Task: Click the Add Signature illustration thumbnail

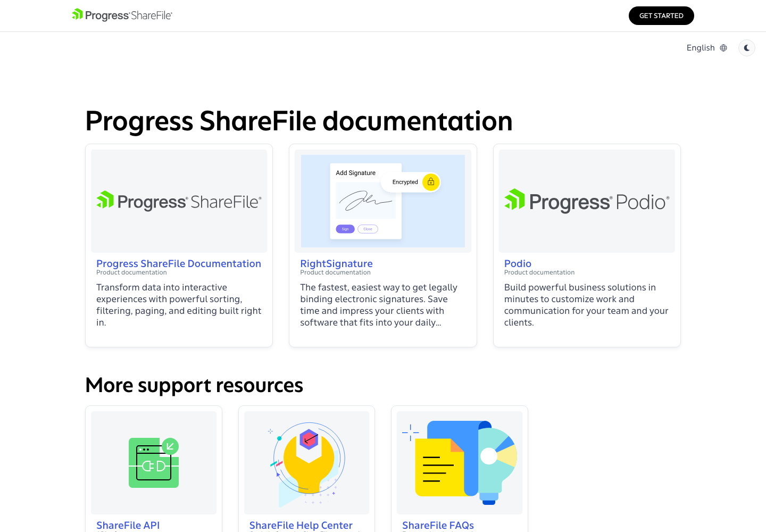Action: pos(383,201)
